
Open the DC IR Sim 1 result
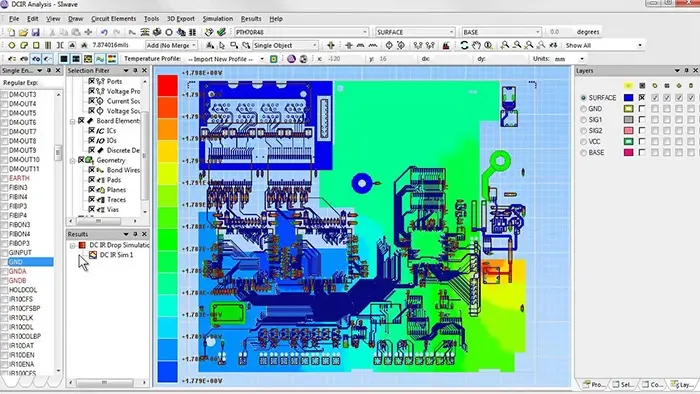tap(116, 255)
